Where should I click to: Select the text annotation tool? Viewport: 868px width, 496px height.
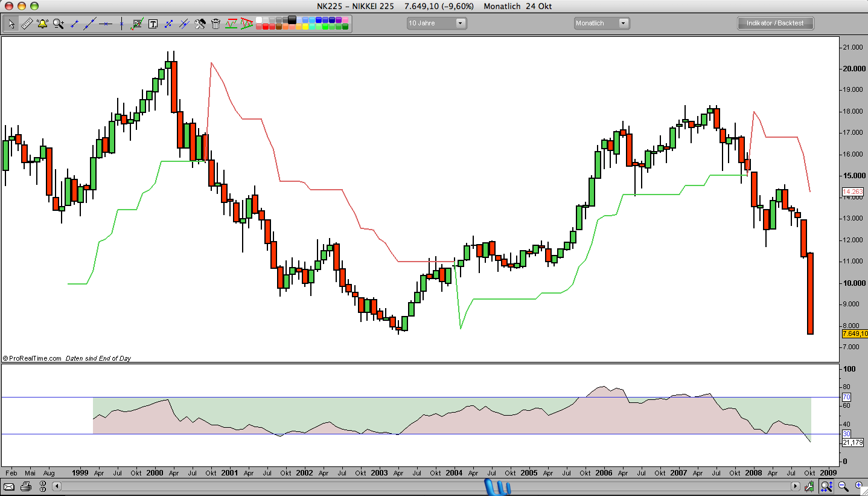click(153, 24)
